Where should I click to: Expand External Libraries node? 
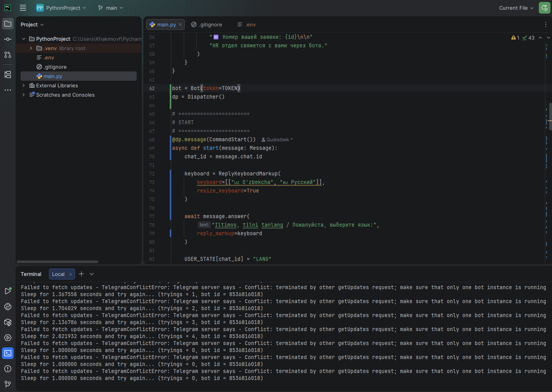tap(24, 85)
